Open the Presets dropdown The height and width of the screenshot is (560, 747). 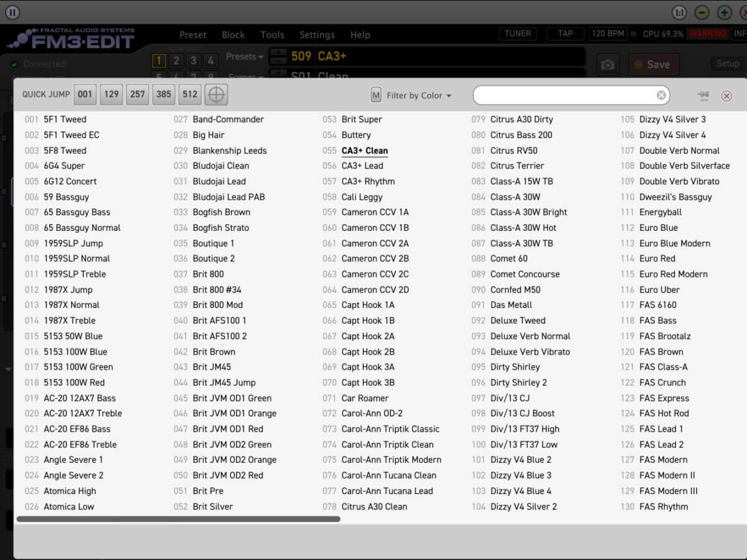tap(245, 57)
